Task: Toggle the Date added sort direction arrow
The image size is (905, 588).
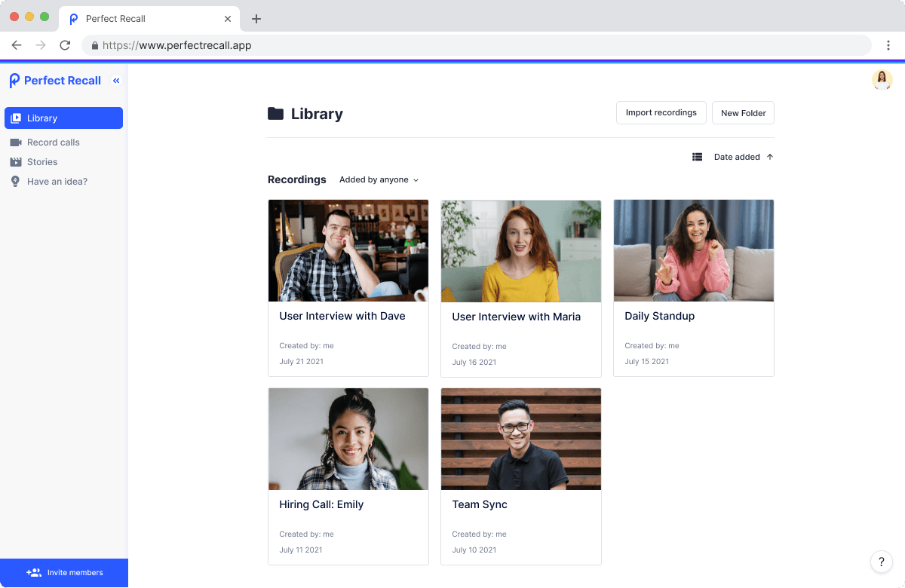Action: tap(770, 157)
